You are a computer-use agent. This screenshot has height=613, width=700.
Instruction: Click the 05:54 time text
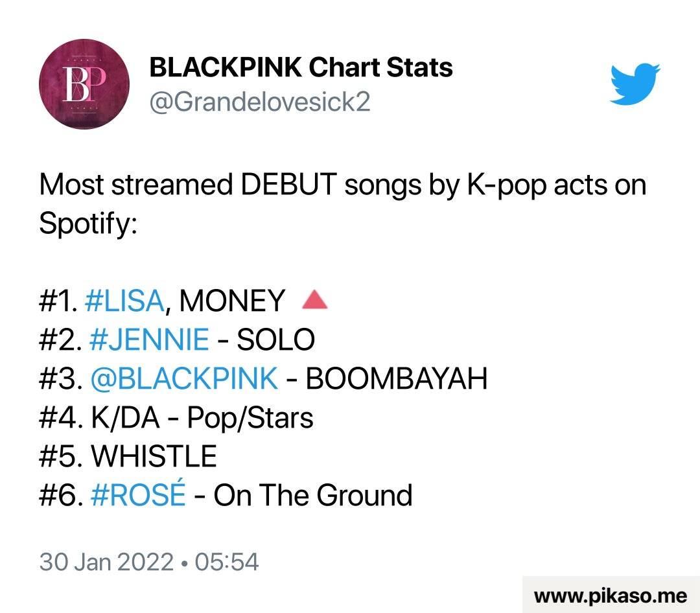click(x=227, y=562)
